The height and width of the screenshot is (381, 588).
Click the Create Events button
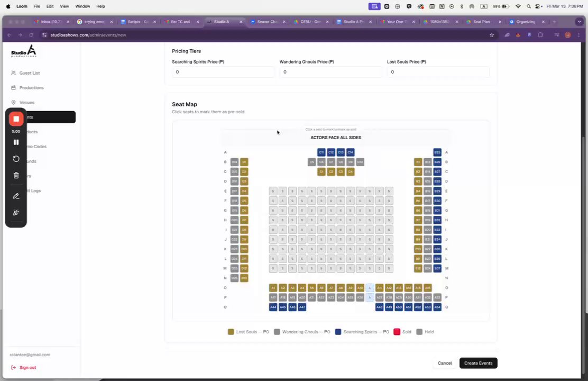(x=478, y=363)
